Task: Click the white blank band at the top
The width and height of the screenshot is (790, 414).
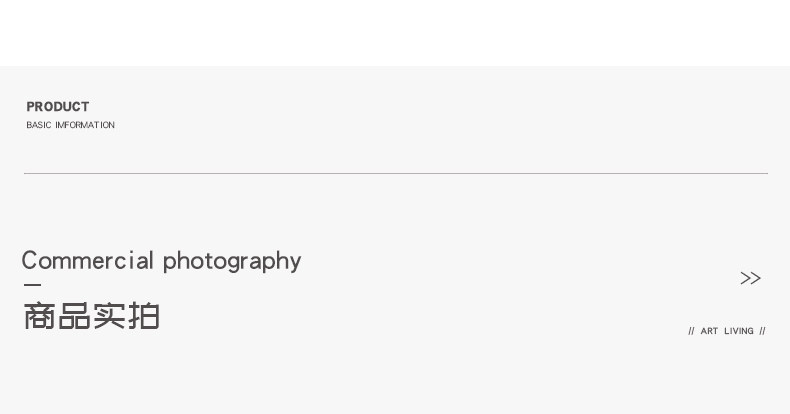Action: (x=395, y=32)
